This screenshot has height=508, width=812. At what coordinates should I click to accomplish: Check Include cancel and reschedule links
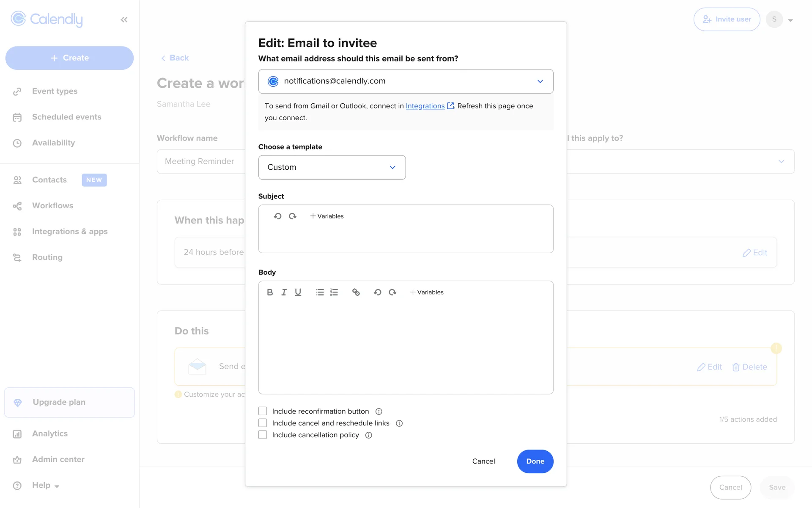[263, 423]
